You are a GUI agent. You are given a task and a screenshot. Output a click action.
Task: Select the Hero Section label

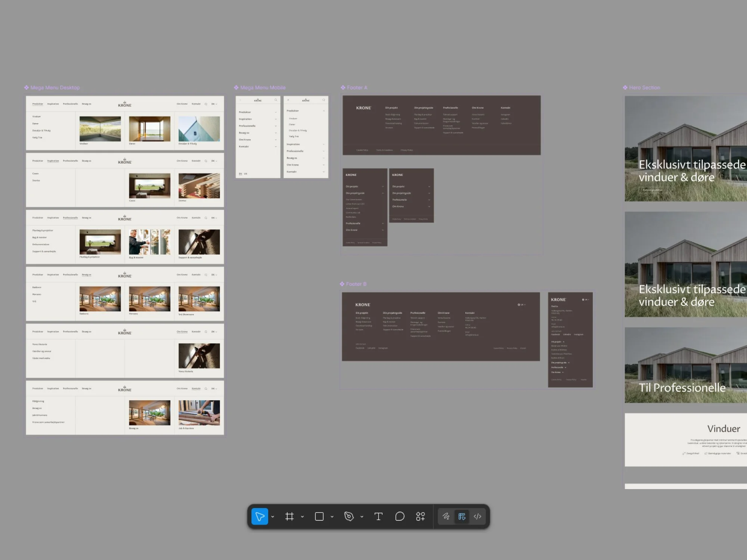click(x=644, y=88)
